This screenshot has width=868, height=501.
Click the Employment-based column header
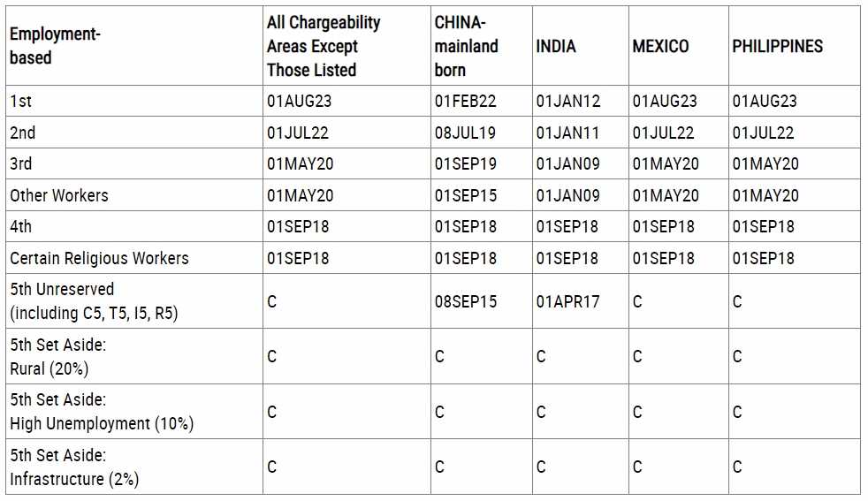click(54, 46)
